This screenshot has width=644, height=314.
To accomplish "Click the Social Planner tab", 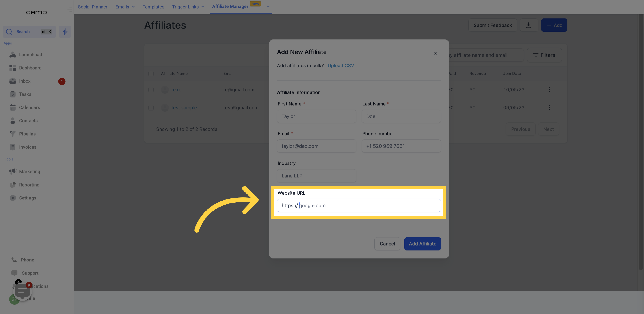I will coord(92,7).
